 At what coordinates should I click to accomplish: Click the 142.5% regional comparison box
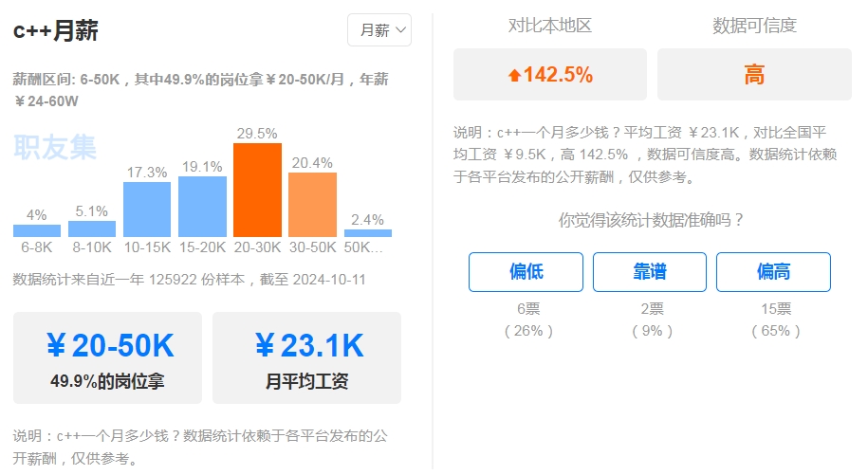pos(550,75)
